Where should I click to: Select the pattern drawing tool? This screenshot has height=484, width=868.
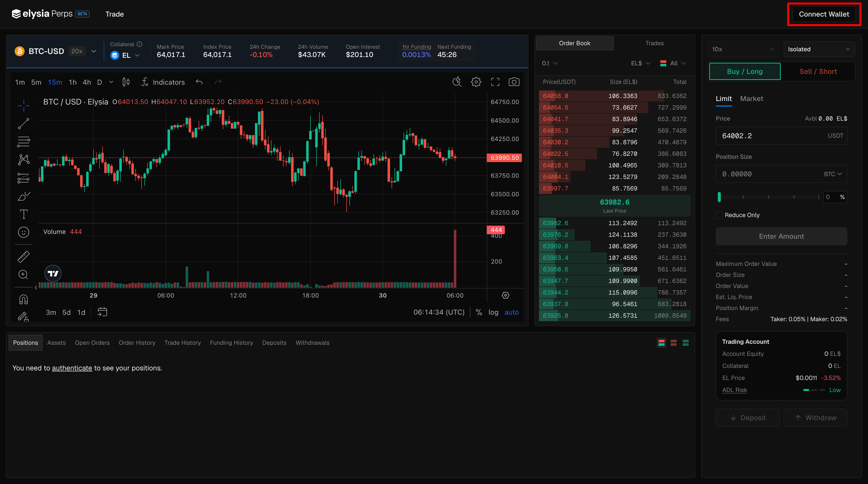[24, 160]
